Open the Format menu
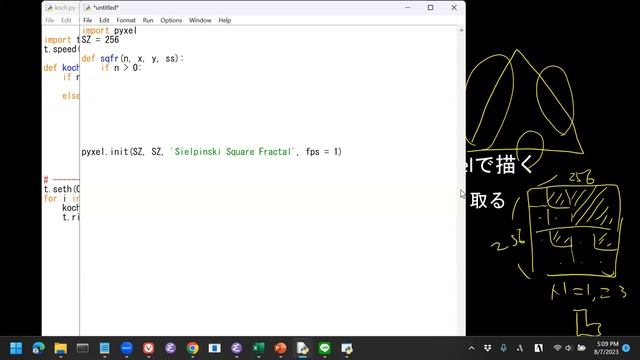This screenshot has height=360, width=640. [126, 20]
